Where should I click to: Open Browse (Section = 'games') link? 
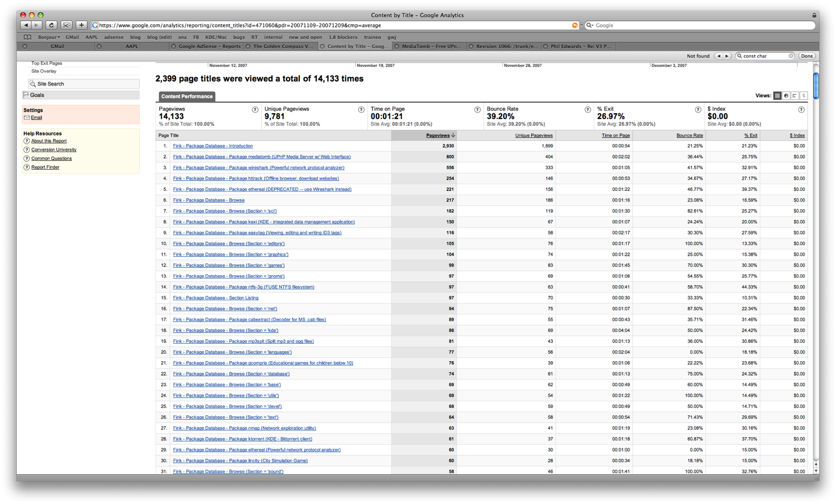(229, 266)
